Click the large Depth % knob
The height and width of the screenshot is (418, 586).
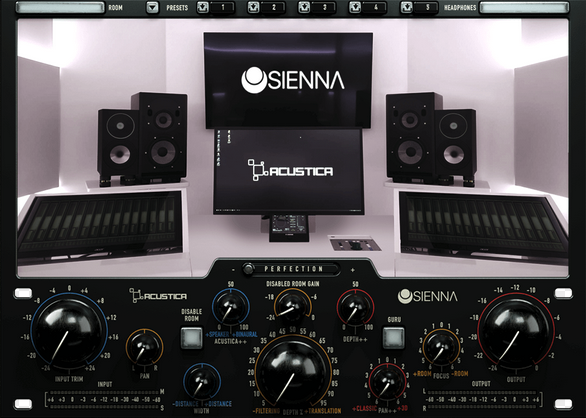click(293, 372)
